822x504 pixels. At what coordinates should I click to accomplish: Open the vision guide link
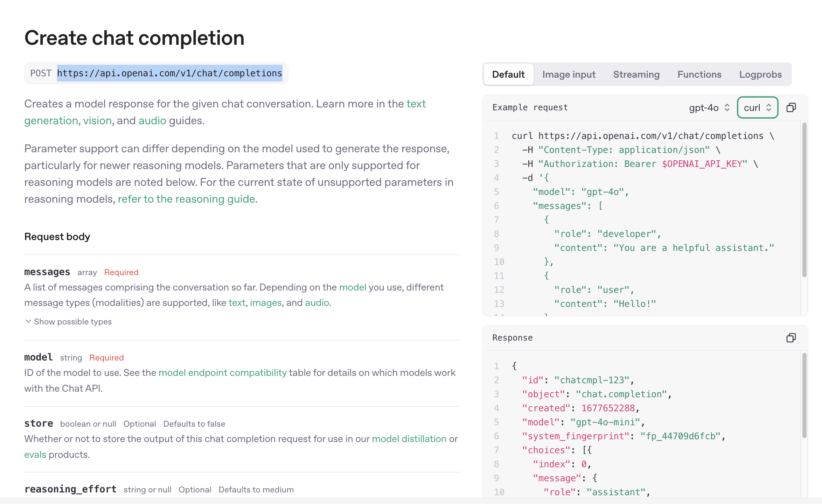97,121
